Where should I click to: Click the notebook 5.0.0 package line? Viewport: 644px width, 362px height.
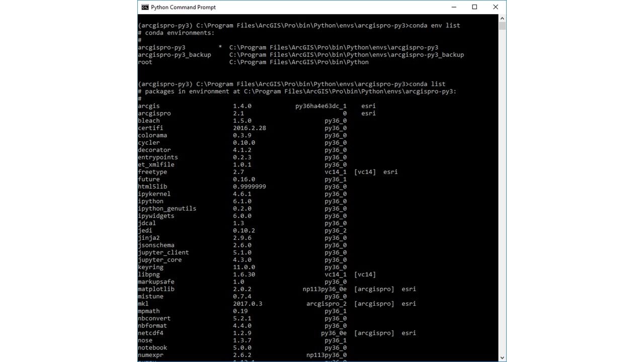tap(201, 347)
